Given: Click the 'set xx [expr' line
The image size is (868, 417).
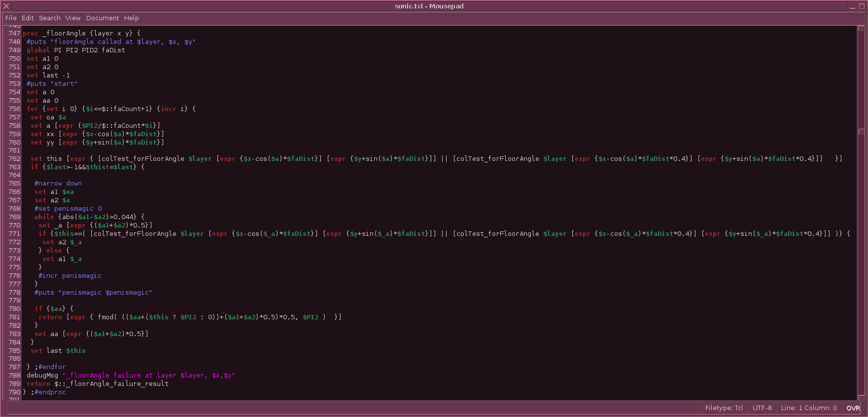Looking at the screenshot, I should (97, 134).
